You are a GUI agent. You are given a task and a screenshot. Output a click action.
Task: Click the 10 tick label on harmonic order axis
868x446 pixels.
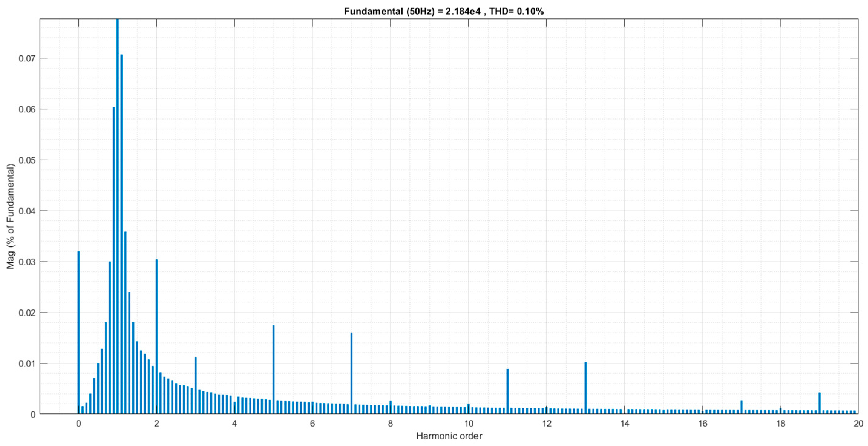tap(468, 423)
